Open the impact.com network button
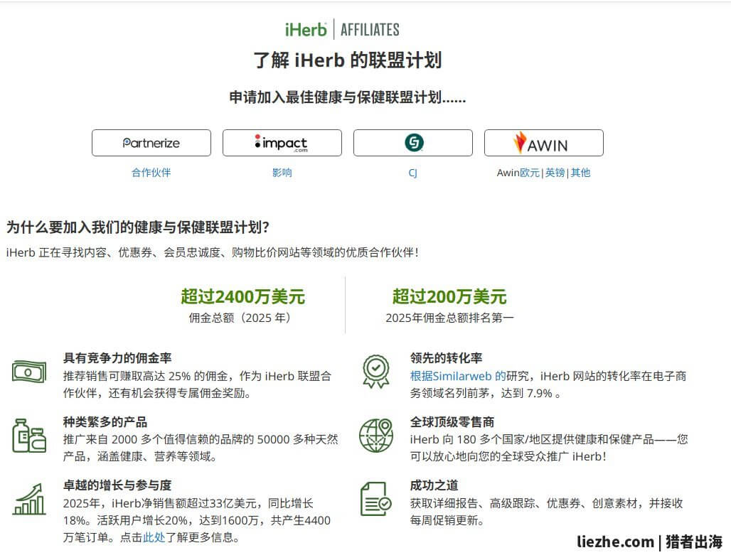Viewport: 731px width, 560px height. tap(282, 143)
